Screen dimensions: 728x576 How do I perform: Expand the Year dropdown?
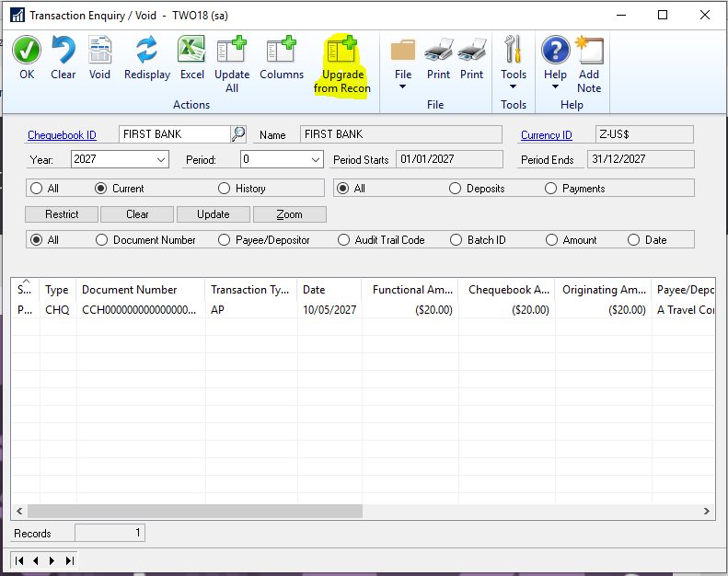pos(162,160)
